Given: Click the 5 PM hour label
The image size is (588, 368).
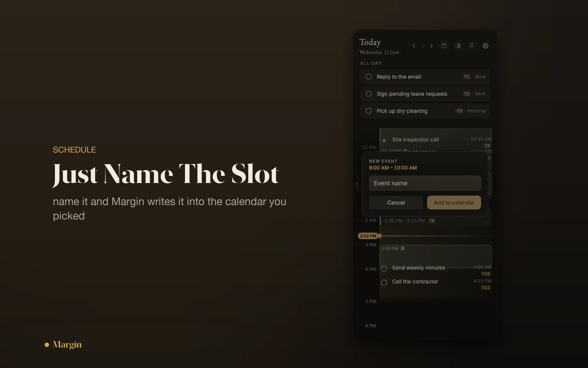Looking at the screenshot, I should tap(371, 301).
